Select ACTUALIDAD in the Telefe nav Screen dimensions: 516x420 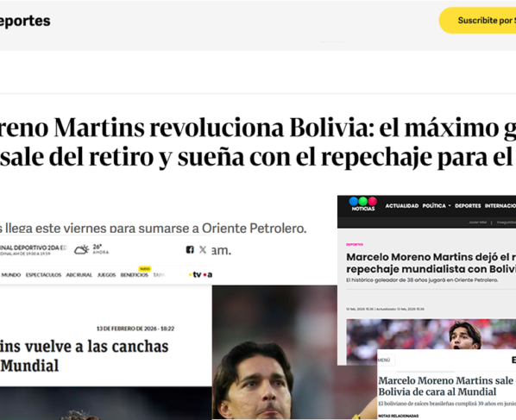[x=402, y=205]
